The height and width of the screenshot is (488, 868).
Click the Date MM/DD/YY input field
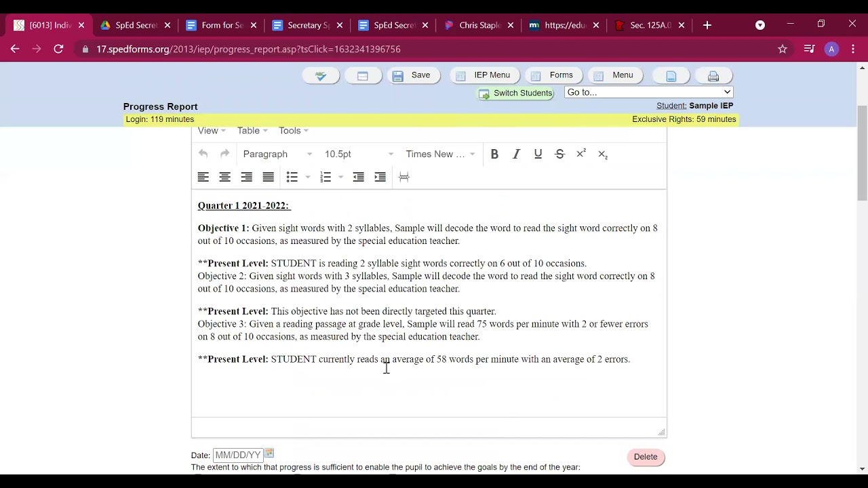coord(237,455)
